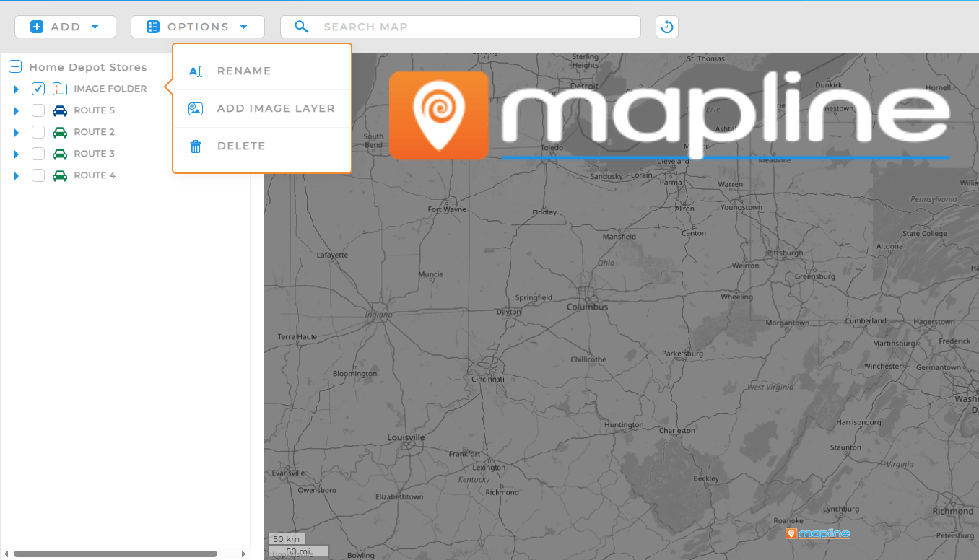Choose RENAME from the context menu

click(262, 71)
